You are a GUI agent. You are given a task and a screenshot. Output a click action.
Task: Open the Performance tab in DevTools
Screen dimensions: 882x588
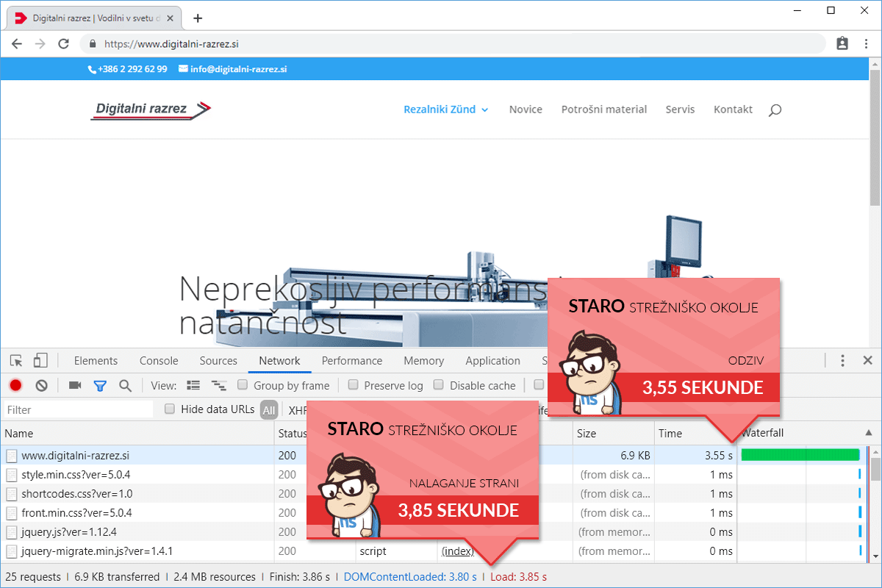[x=352, y=361]
